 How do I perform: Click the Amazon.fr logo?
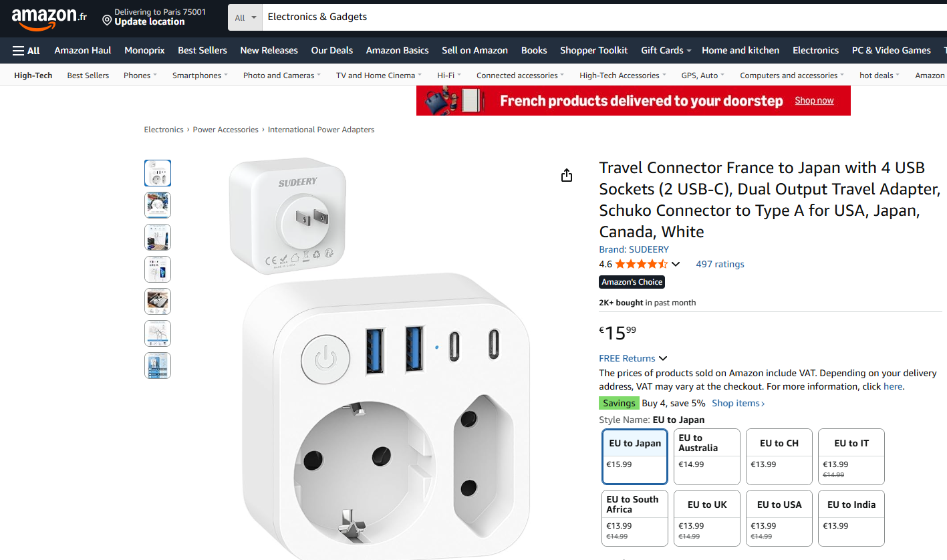pos(49,18)
